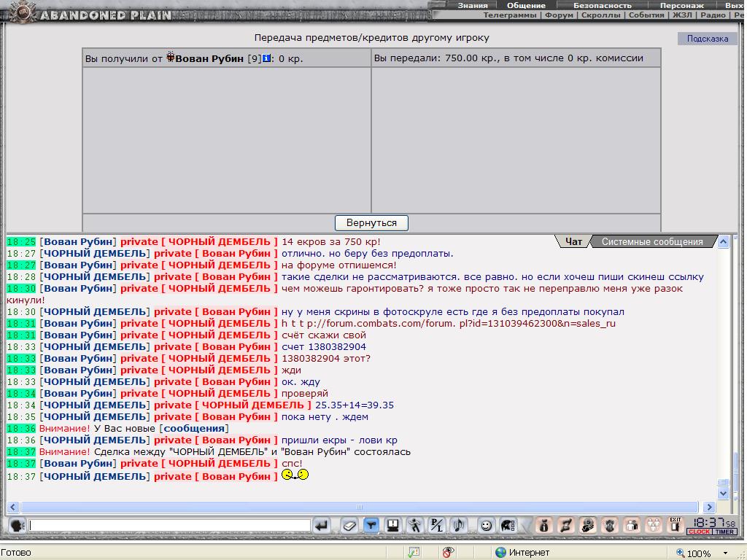Click the chat horizontal scrollbar thumb
This screenshot has width=747, height=560.
tap(360, 507)
